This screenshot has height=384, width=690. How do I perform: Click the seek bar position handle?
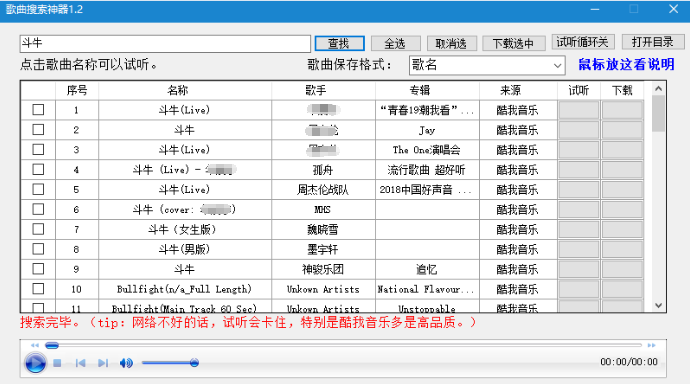tap(52, 345)
